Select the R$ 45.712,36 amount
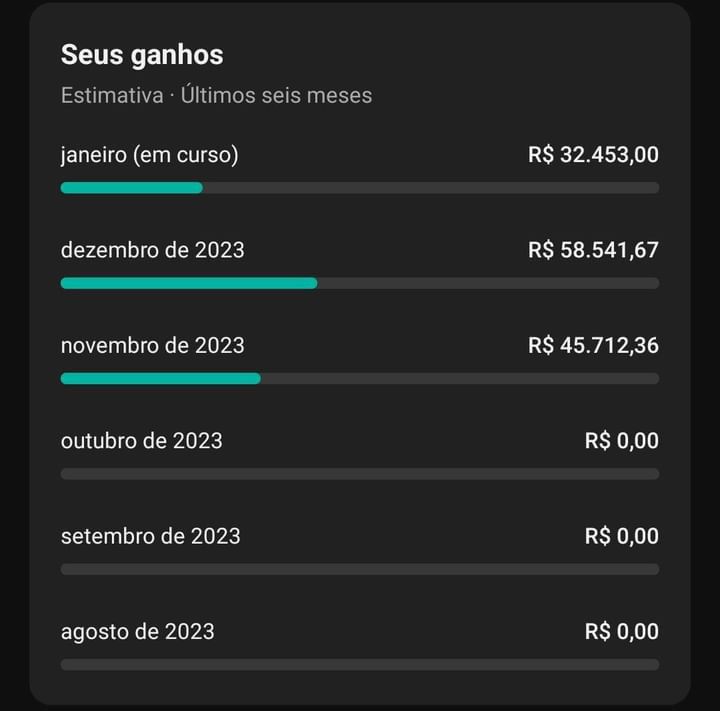720x711 pixels. [593, 345]
